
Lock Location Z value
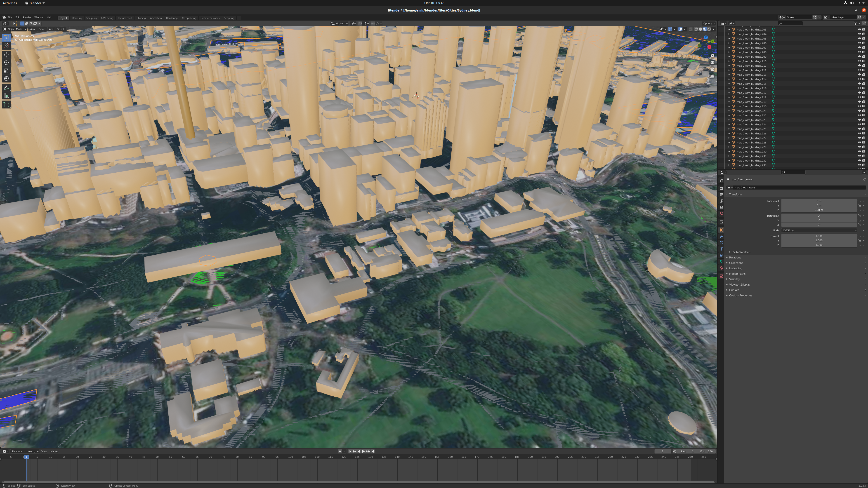tap(859, 210)
